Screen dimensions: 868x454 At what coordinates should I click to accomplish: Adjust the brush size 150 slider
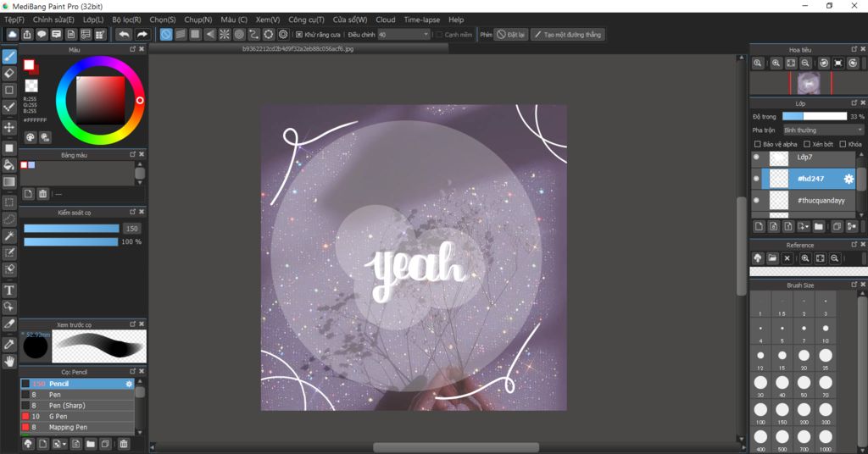pos(71,229)
